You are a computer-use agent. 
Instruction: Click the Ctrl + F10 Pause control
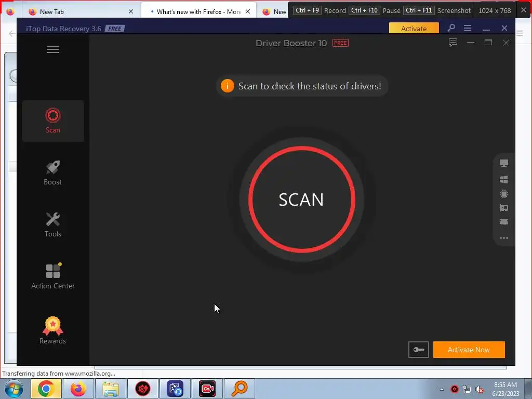tap(375, 10)
